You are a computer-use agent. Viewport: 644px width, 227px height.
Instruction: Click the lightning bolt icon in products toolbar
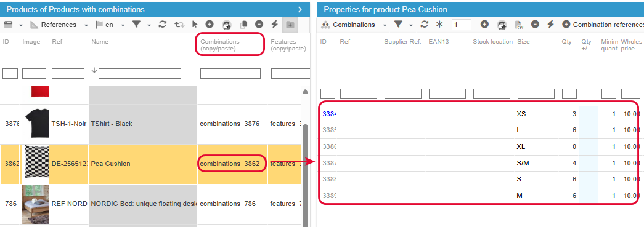(x=275, y=25)
